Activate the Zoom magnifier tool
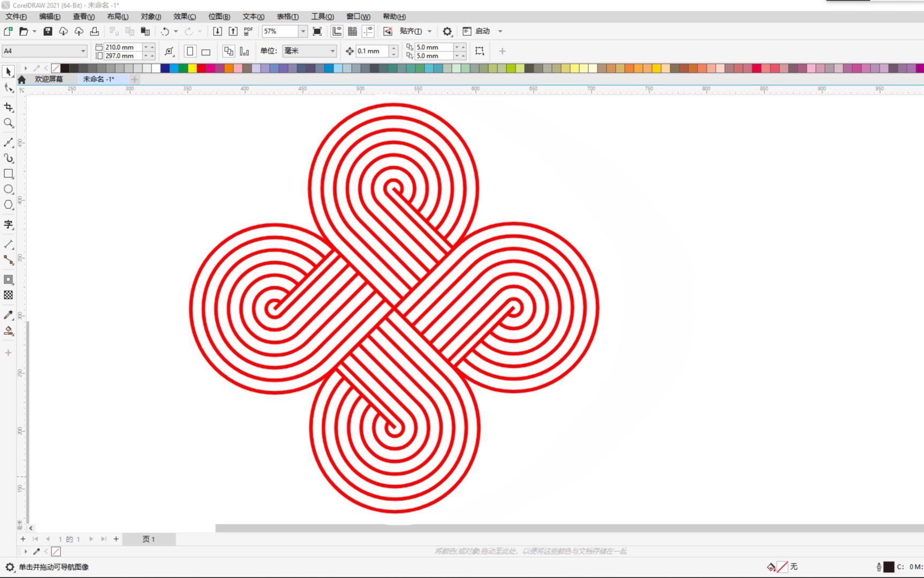 coord(8,123)
